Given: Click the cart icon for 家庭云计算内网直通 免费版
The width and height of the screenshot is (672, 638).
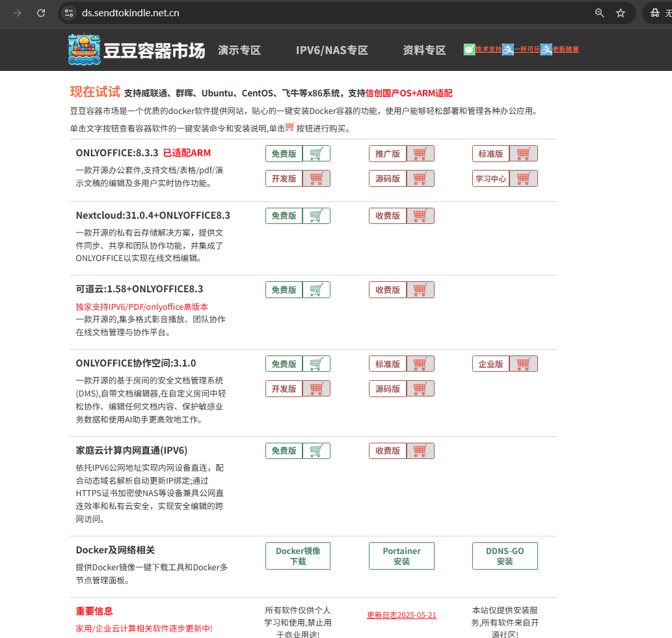Looking at the screenshot, I should point(316,451).
